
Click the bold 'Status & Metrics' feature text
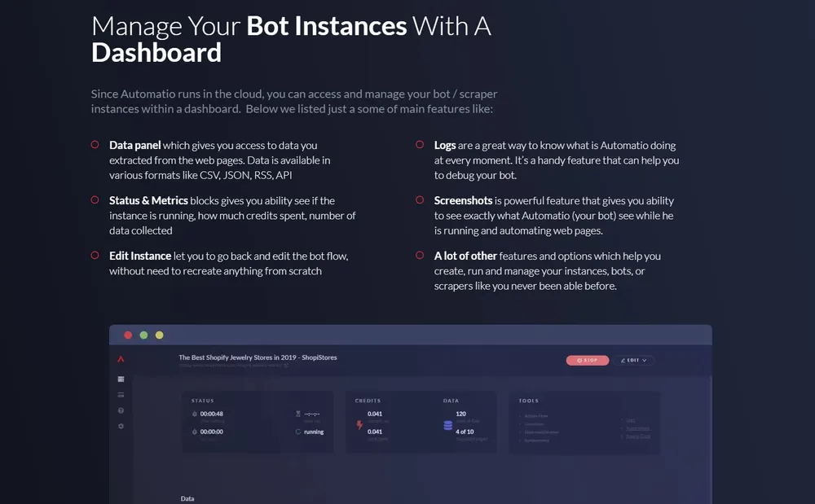148,200
